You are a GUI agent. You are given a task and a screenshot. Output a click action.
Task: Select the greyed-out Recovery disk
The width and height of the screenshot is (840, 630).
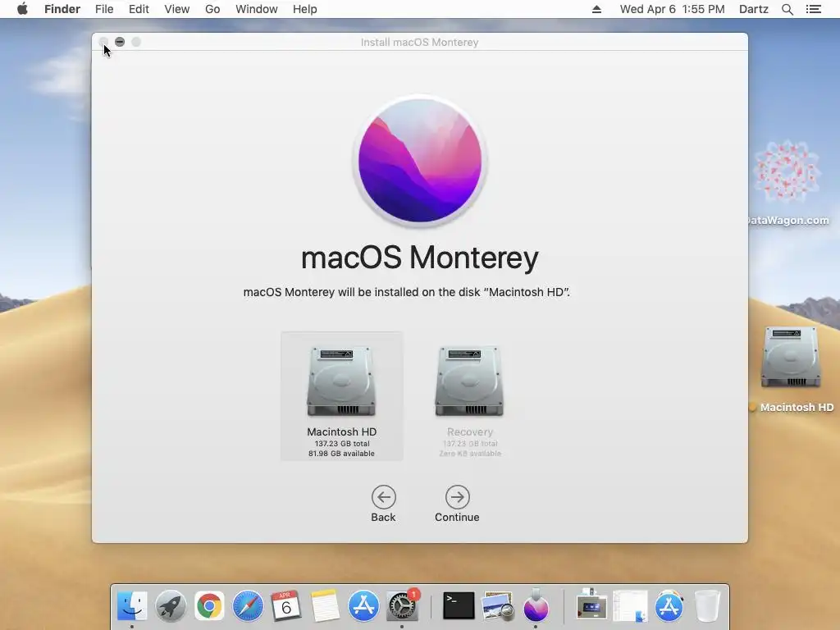[x=469, y=396]
